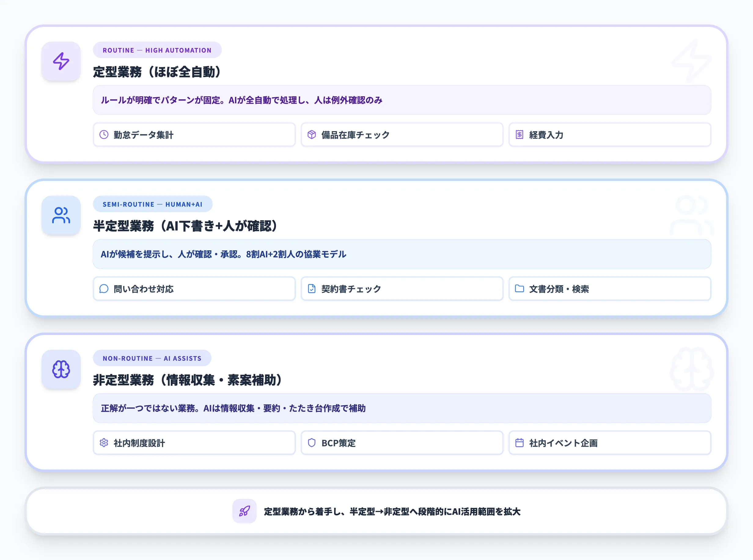Click the package icon beside 備品在庫チェック
This screenshot has width=753, height=560.
point(312,134)
